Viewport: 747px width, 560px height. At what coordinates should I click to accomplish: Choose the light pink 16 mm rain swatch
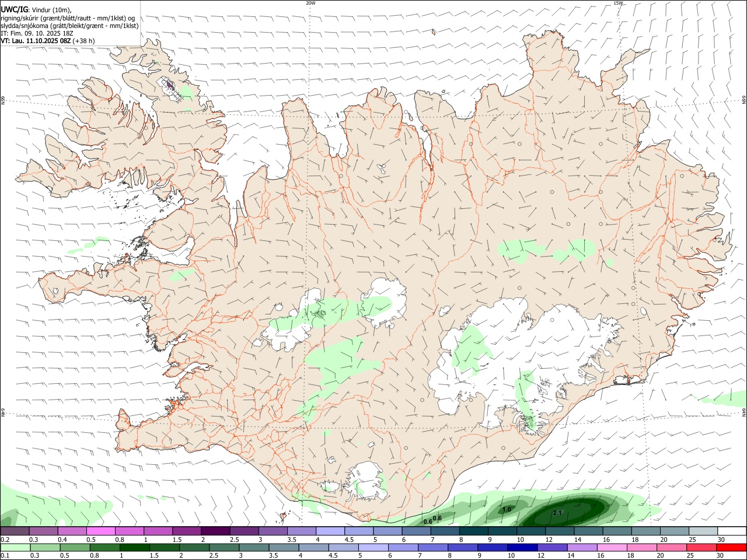(x=612, y=548)
